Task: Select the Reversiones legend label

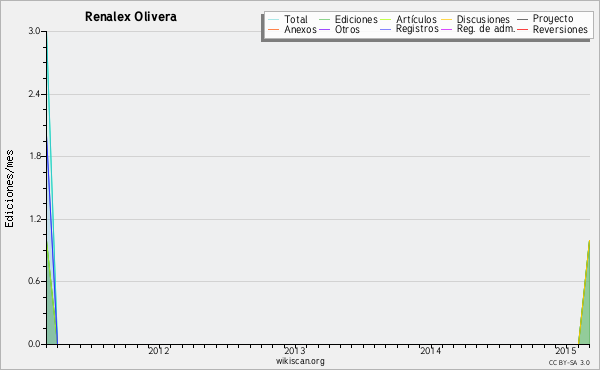Action: click(560, 29)
